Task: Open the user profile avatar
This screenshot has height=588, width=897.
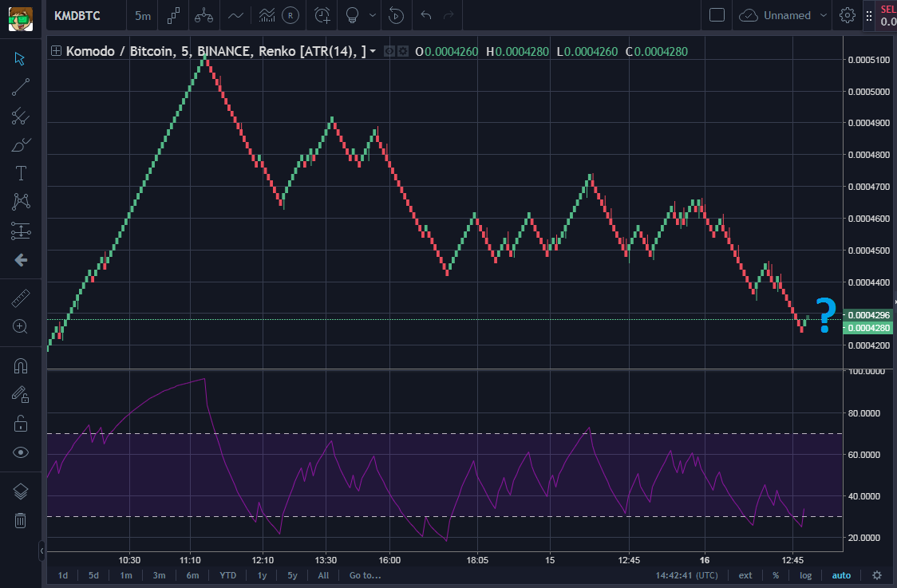Action: (20, 18)
